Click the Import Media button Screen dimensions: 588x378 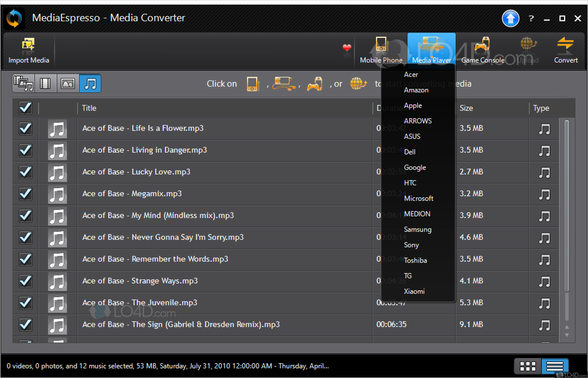pos(28,50)
